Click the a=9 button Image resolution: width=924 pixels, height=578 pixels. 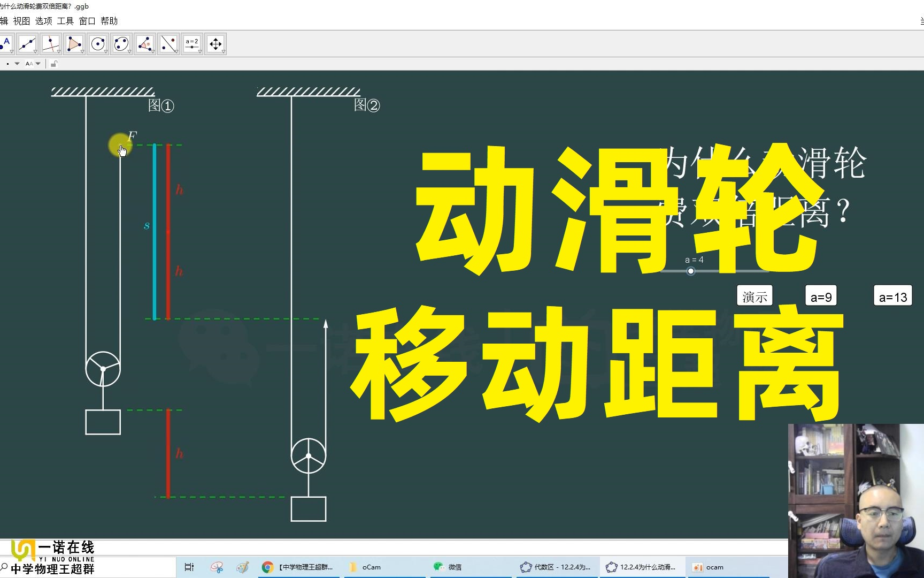coord(821,296)
